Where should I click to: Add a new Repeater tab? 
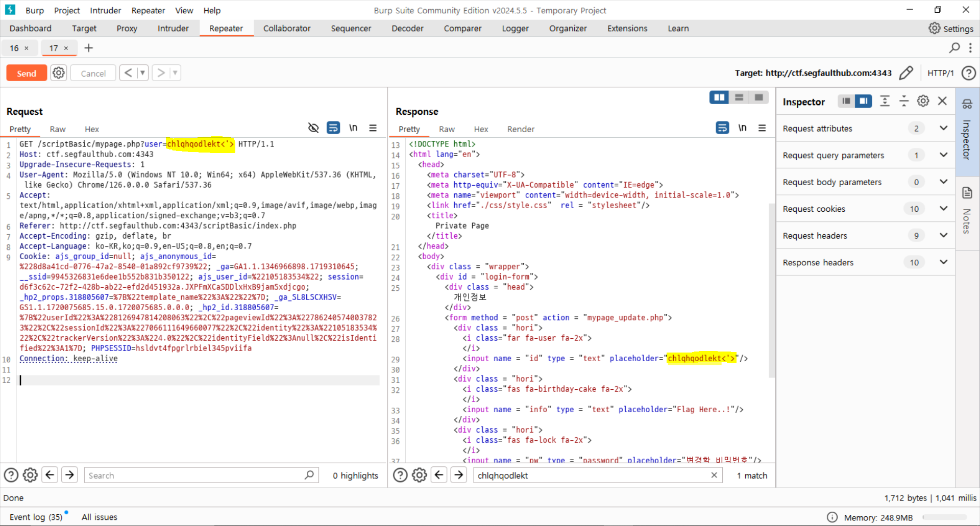point(88,48)
